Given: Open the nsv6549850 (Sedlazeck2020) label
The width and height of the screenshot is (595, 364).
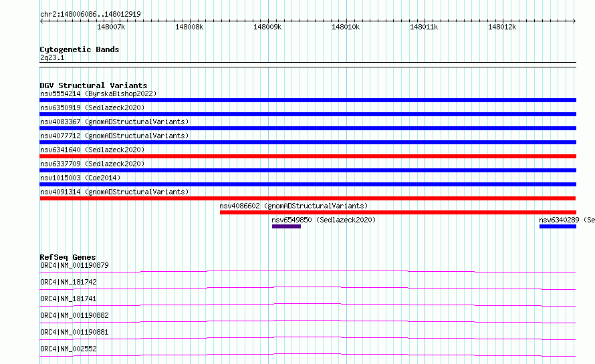Looking at the screenshot, I should [324, 220].
